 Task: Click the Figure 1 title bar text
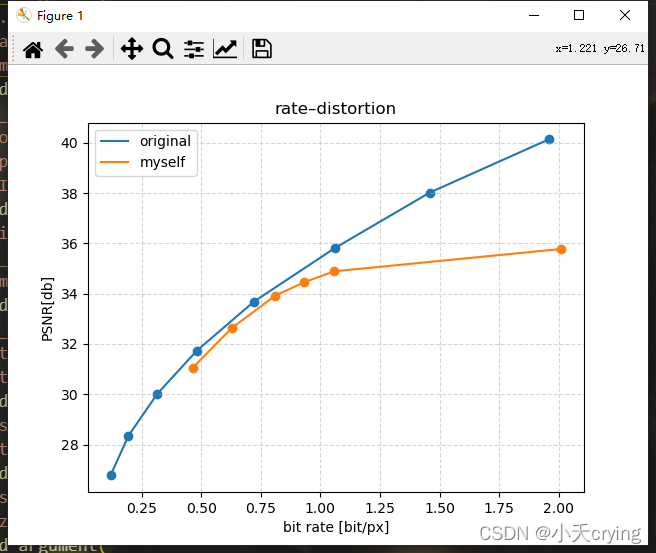60,16
